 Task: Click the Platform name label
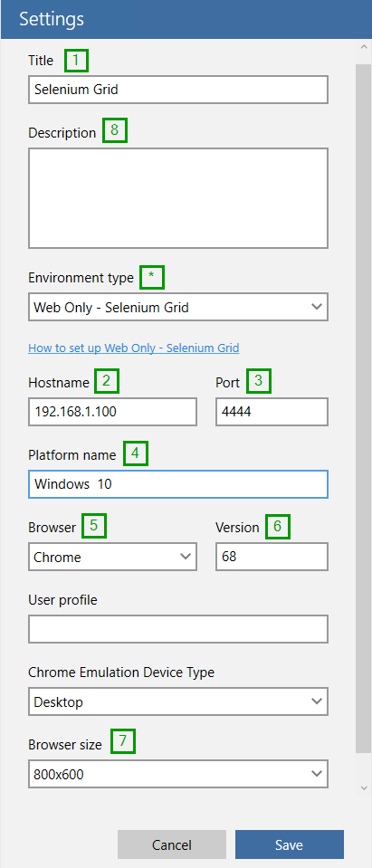click(x=72, y=455)
